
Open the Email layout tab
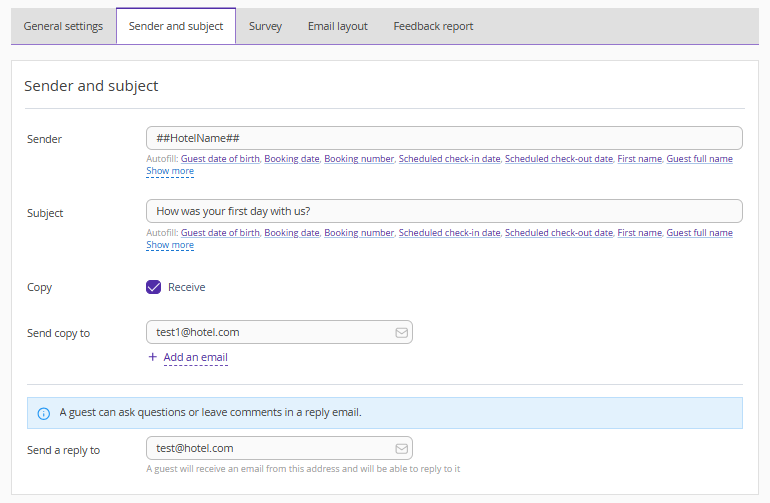pyautogui.click(x=337, y=26)
